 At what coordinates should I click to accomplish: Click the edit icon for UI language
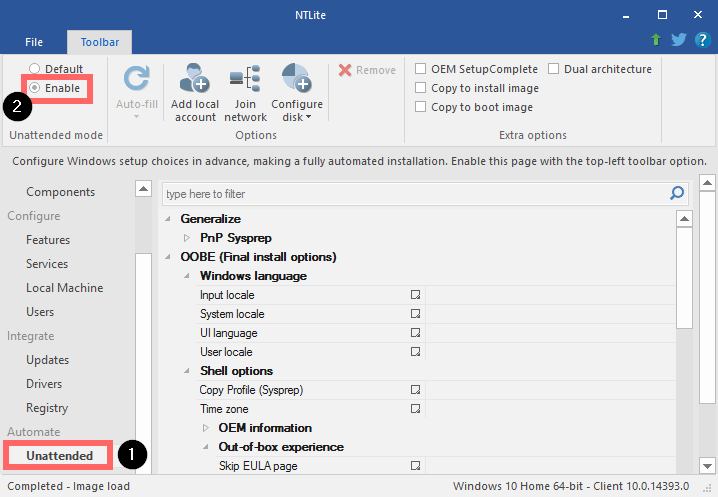(x=415, y=333)
